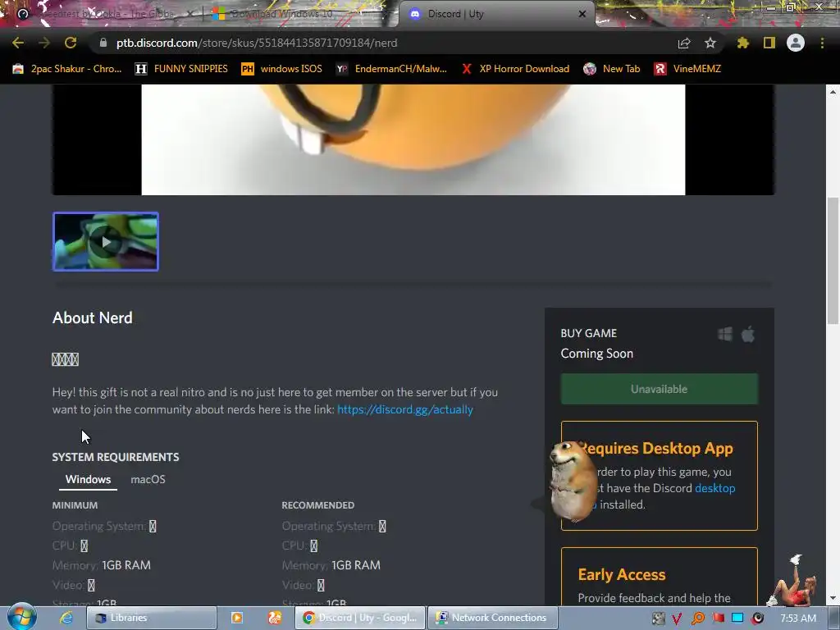Switch to the first browser tab
This screenshot has width=840, height=630.
point(104,14)
